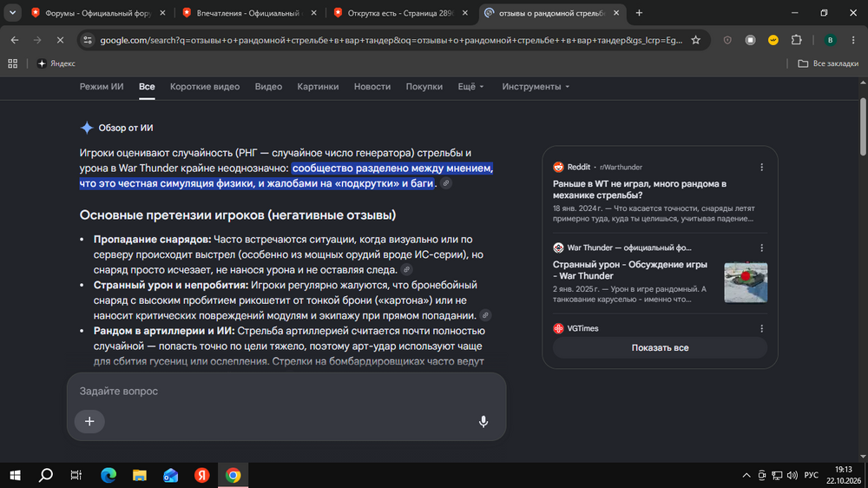Image resolution: width=868 pixels, height=488 pixels.
Task: Open the Яндекс bookmark
Action: tap(56, 63)
